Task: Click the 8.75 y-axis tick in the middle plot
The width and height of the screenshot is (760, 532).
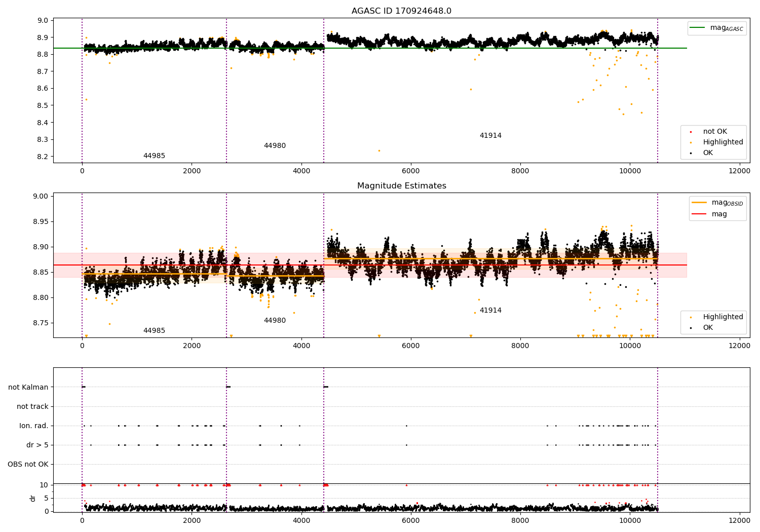Action: coord(41,323)
